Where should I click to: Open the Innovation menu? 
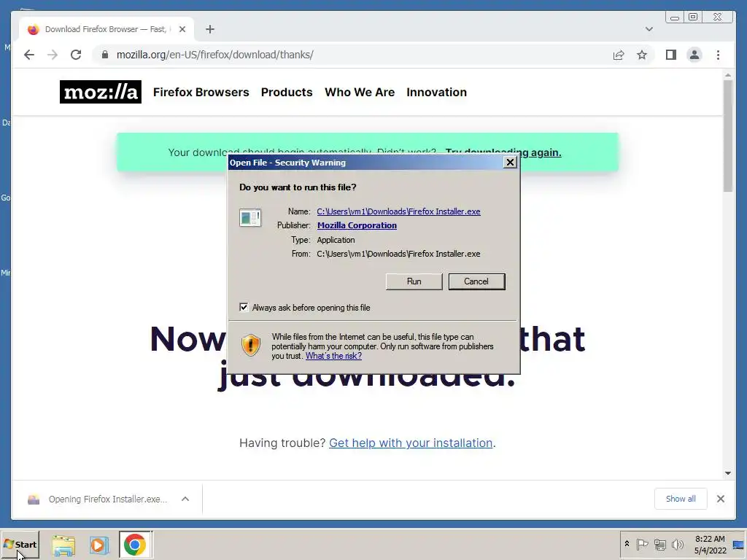pyautogui.click(x=436, y=92)
